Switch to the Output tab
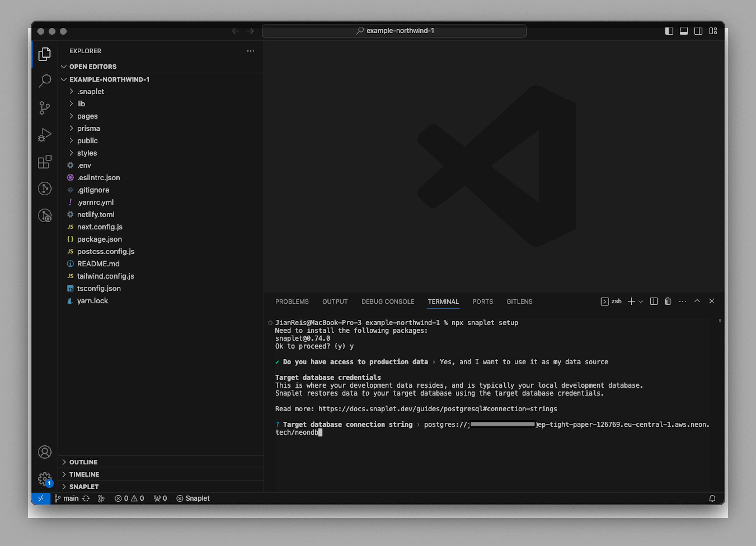Viewport: 756px width, 546px height. [x=335, y=302]
